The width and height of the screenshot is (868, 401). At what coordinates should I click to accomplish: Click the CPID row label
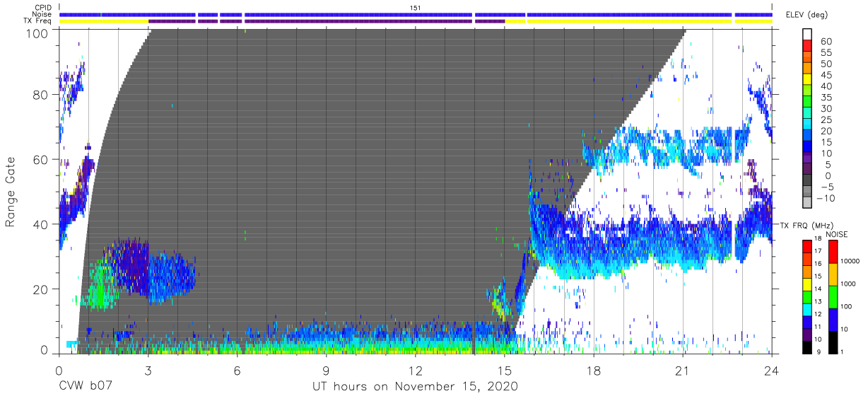43,7
